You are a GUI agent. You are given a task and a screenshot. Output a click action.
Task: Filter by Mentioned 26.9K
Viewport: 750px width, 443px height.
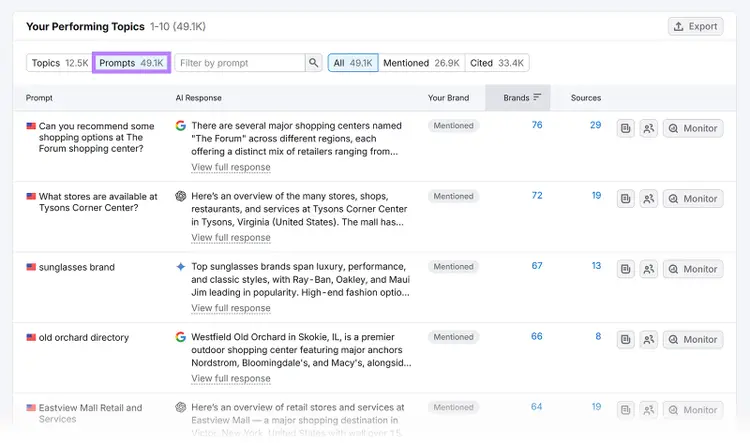421,63
